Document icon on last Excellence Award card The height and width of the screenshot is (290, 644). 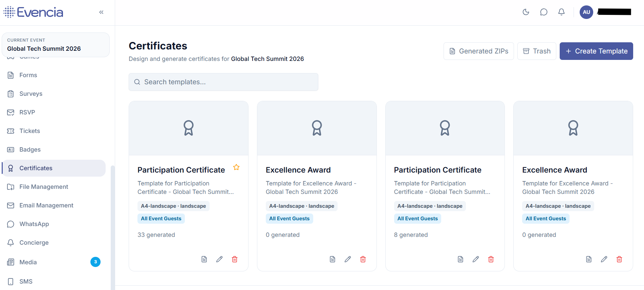[589, 259]
